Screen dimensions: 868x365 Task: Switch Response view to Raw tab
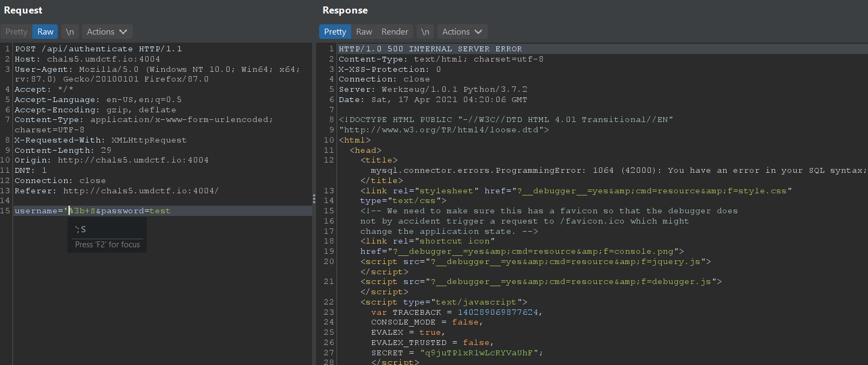[x=364, y=32]
